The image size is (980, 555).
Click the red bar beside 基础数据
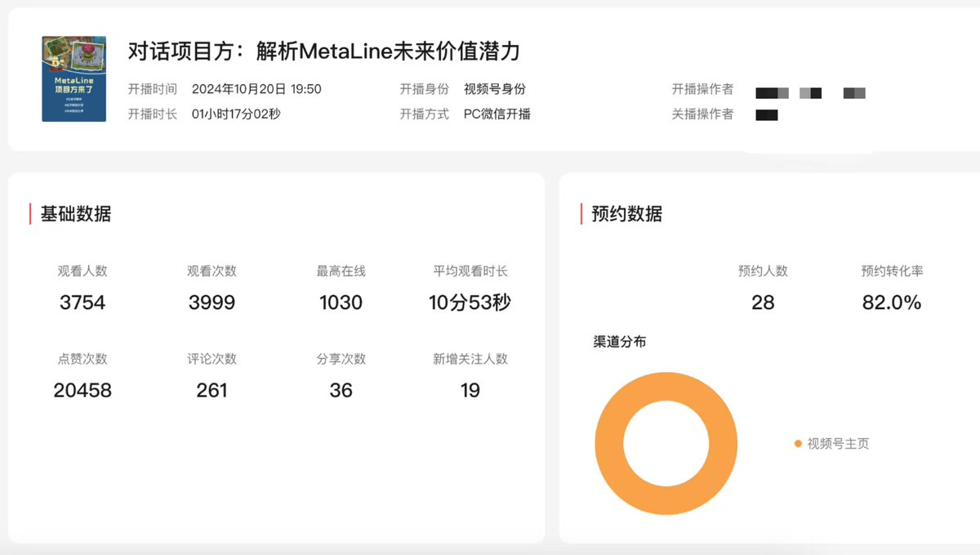31,213
